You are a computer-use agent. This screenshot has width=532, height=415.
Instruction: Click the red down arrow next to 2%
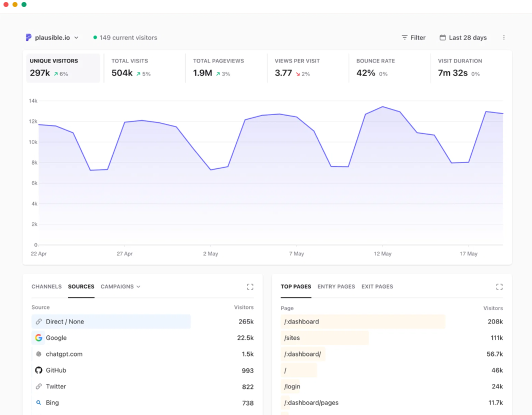[x=298, y=73]
